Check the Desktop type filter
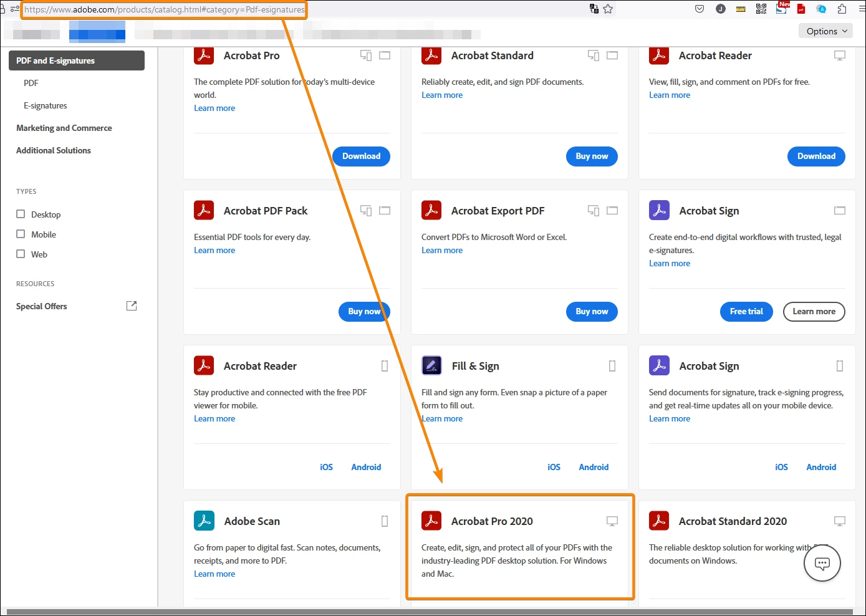Screen dimensions: 866x616 [21, 214]
